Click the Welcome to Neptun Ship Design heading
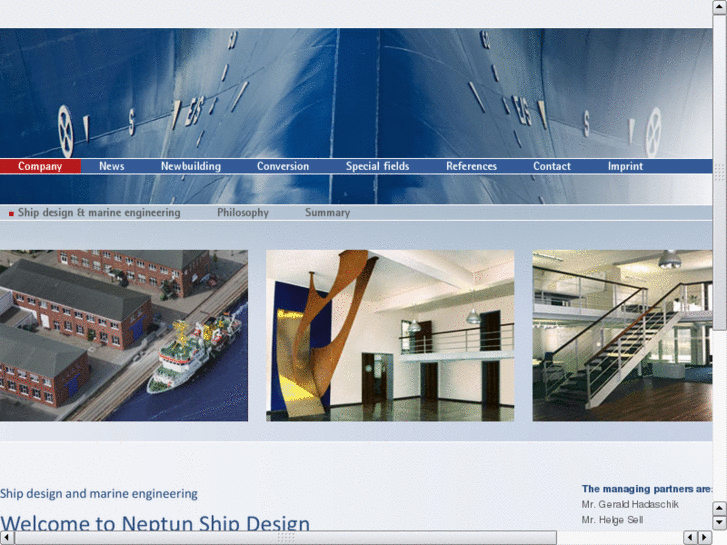The width and height of the screenshot is (727, 545). pos(155,524)
